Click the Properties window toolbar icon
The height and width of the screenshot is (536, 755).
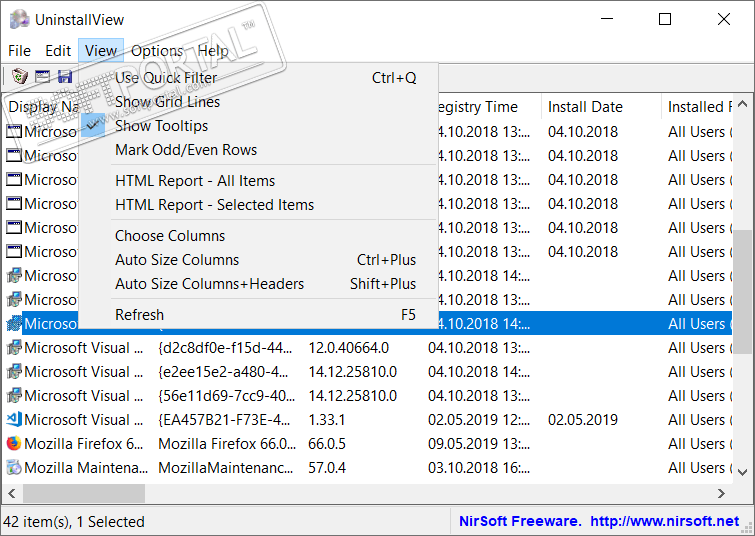42,77
